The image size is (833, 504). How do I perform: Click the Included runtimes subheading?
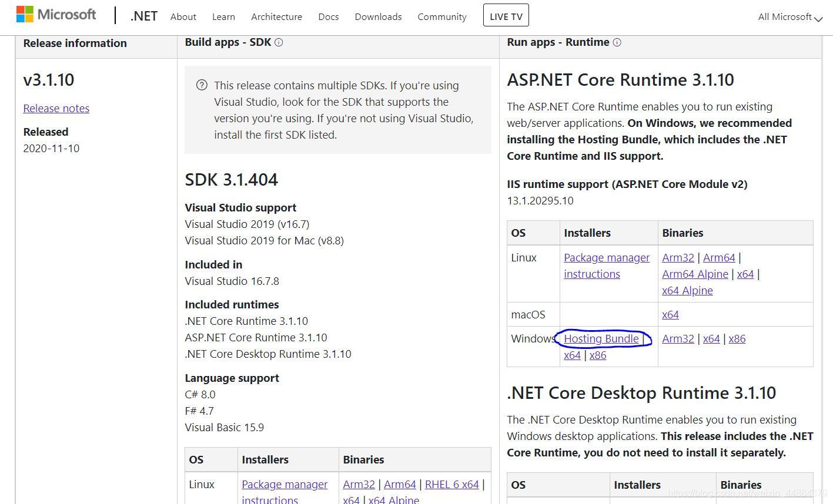coord(232,304)
